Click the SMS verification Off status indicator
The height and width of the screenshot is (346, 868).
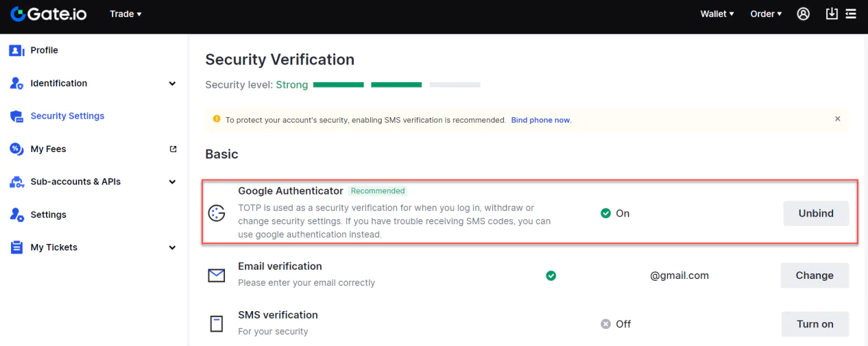[616, 324]
